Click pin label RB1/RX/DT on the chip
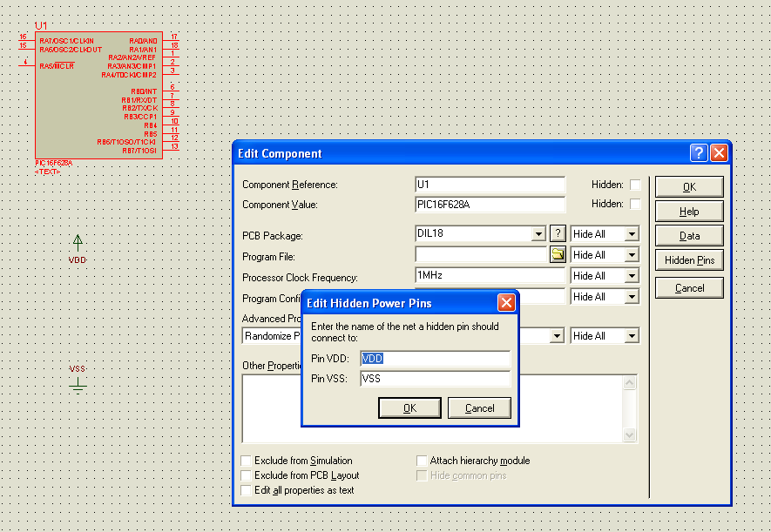 tap(139, 100)
